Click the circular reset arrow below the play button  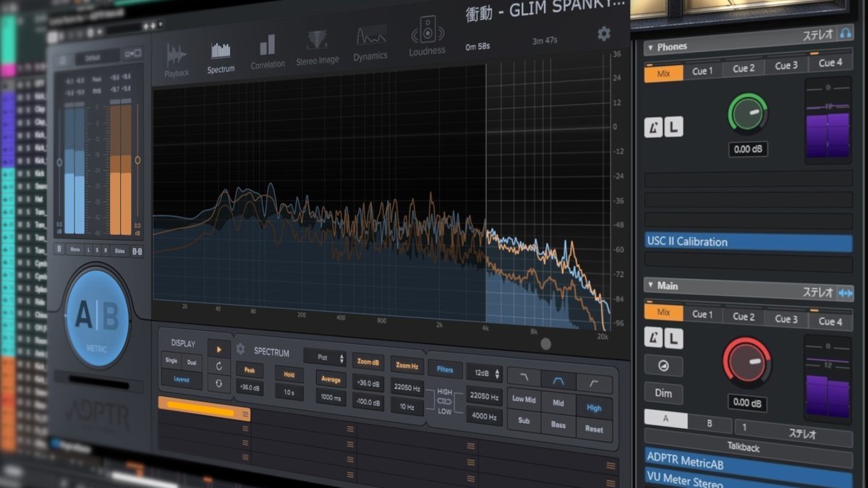218,367
